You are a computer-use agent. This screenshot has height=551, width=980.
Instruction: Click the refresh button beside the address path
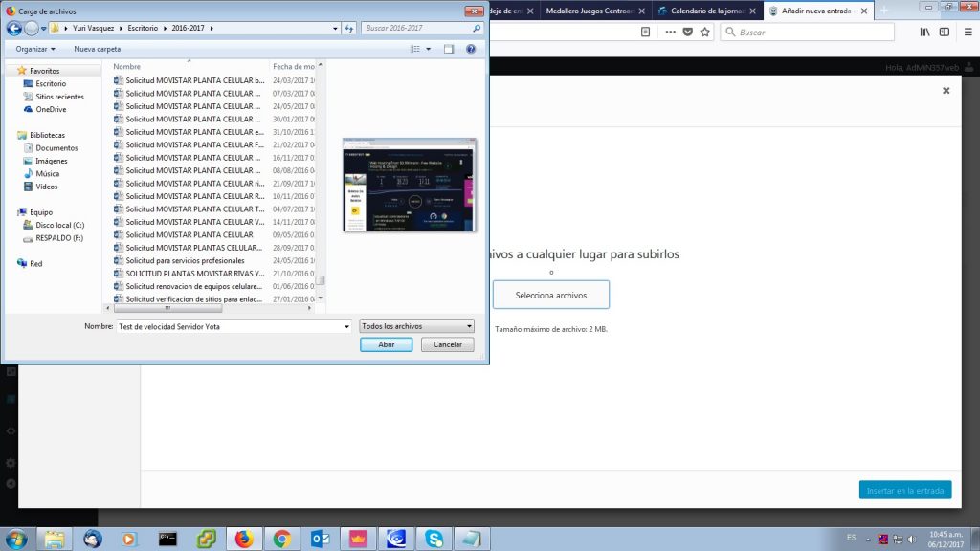pos(348,29)
